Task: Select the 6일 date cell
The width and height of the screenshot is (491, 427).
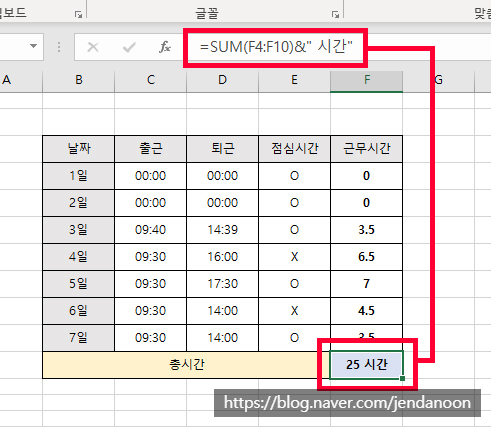Action: (x=79, y=311)
